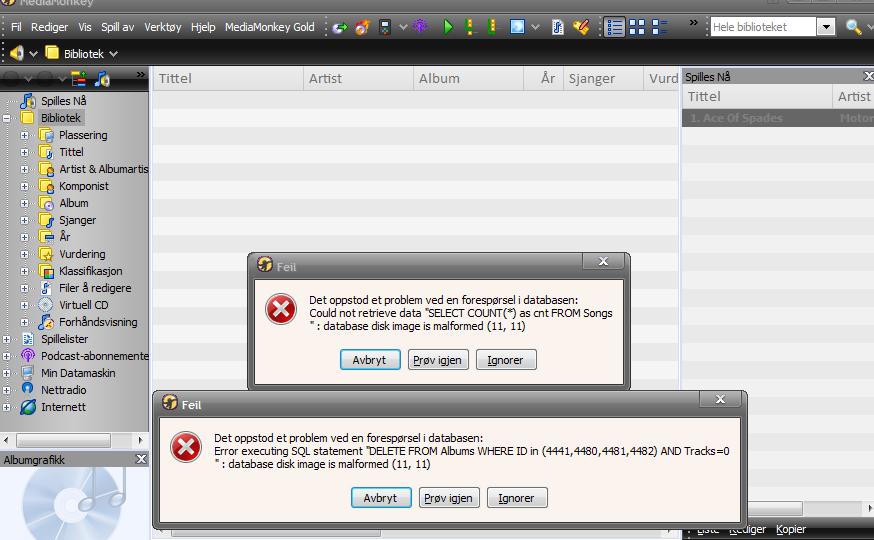The width and height of the screenshot is (874, 540).
Task: Open the MediaMonkey Gold menu
Action: [x=269, y=27]
